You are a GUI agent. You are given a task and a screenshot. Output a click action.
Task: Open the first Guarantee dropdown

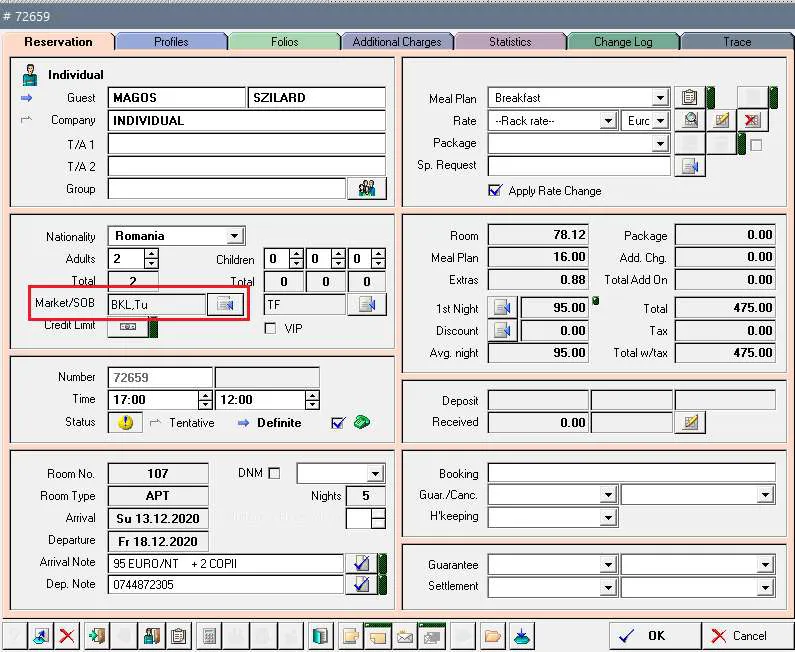click(607, 564)
